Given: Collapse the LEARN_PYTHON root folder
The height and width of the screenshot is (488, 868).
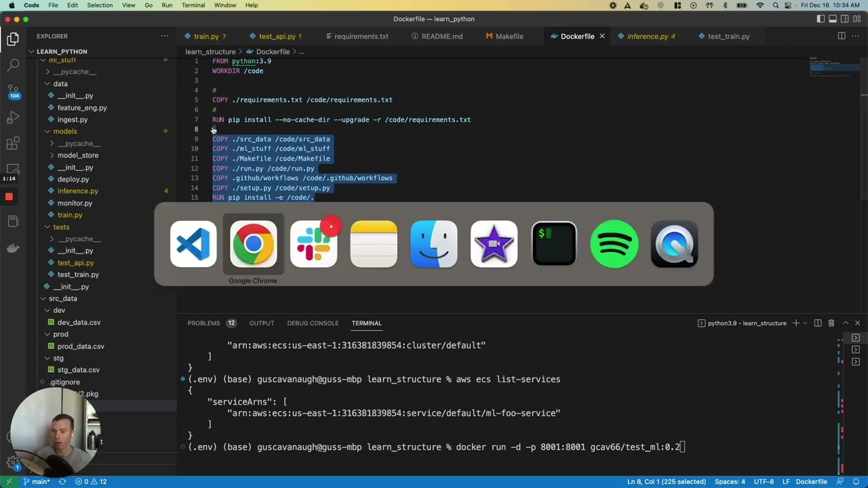Looking at the screenshot, I should tap(62, 52).
